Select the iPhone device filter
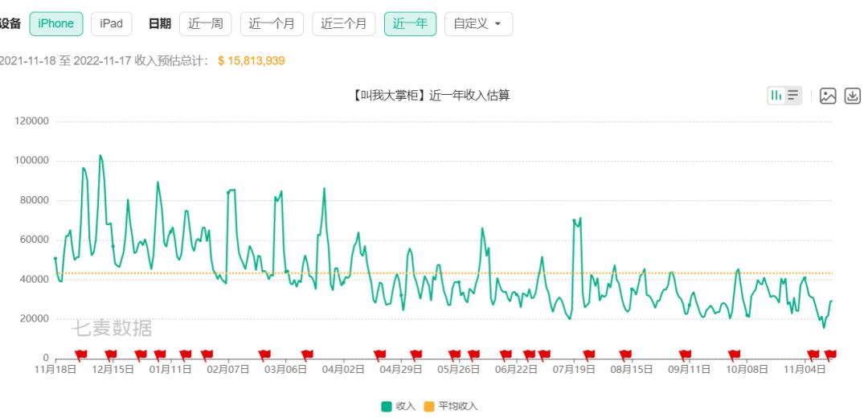Image resolution: width=868 pixels, height=418 pixels. coord(56,24)
